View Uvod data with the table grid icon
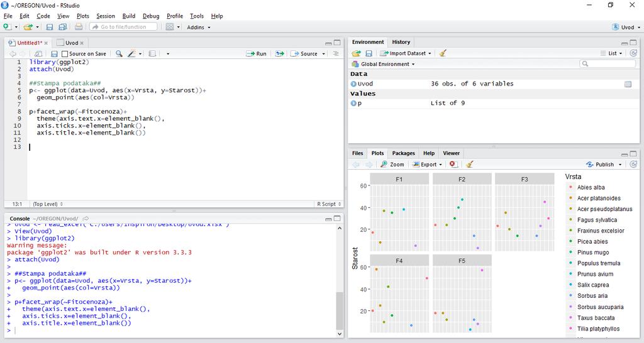Viewport: 644px width, 343px height. click(x=628, y=84)
